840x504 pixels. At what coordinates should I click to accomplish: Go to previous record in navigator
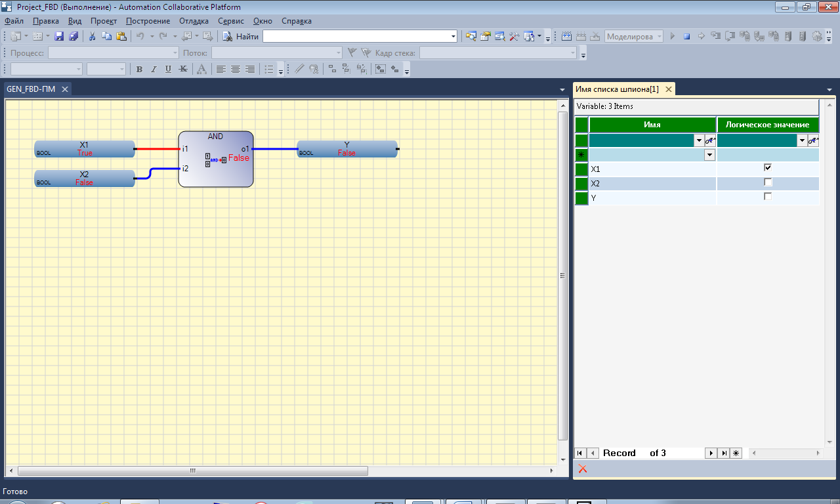(593, 453)
